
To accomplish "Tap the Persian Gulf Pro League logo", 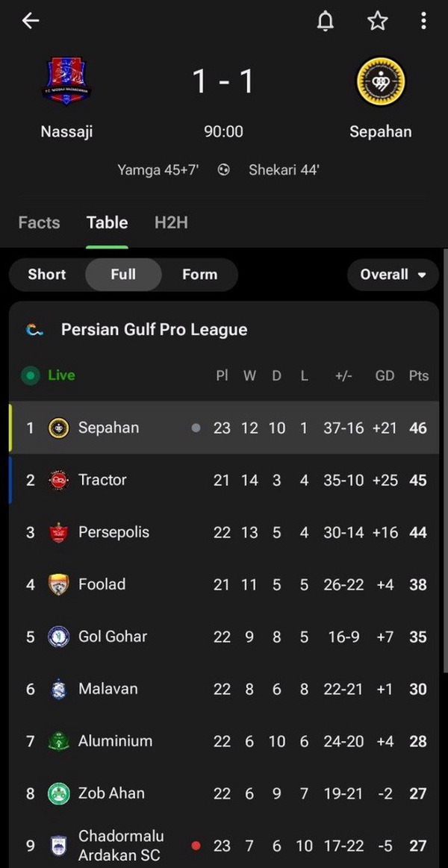I will (34, 330).
